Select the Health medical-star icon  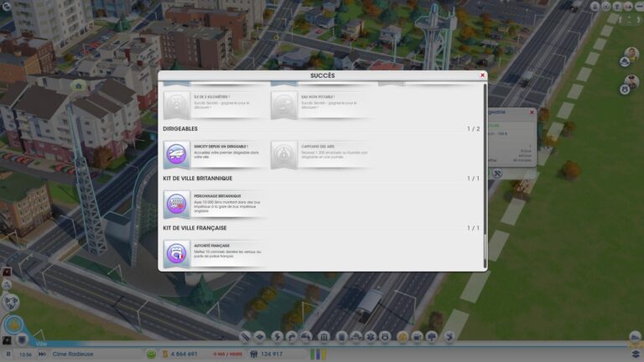pos(371,337)
